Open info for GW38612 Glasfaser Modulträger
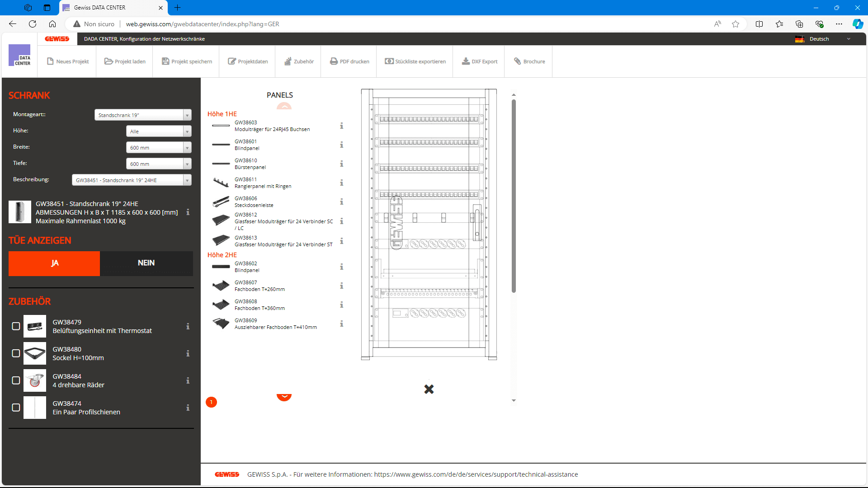Viewport: 868px width, 488px height. pyautogui.click(x=342, y=221)
